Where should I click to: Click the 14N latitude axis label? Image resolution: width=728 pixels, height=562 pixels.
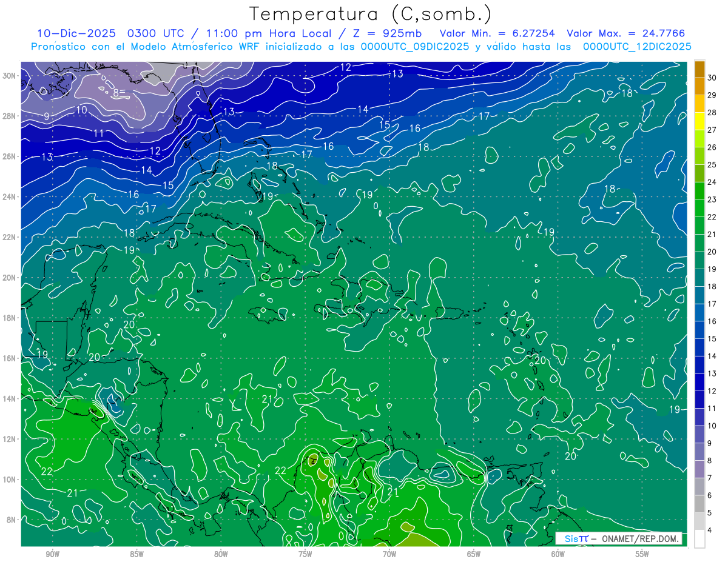tap(10, 399)
